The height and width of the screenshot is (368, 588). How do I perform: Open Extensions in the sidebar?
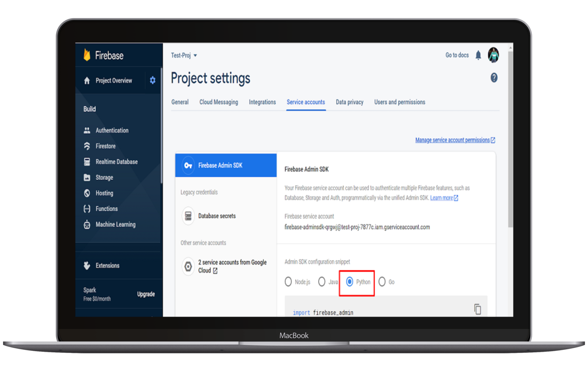pyautogui.click(x=108, y=266)
